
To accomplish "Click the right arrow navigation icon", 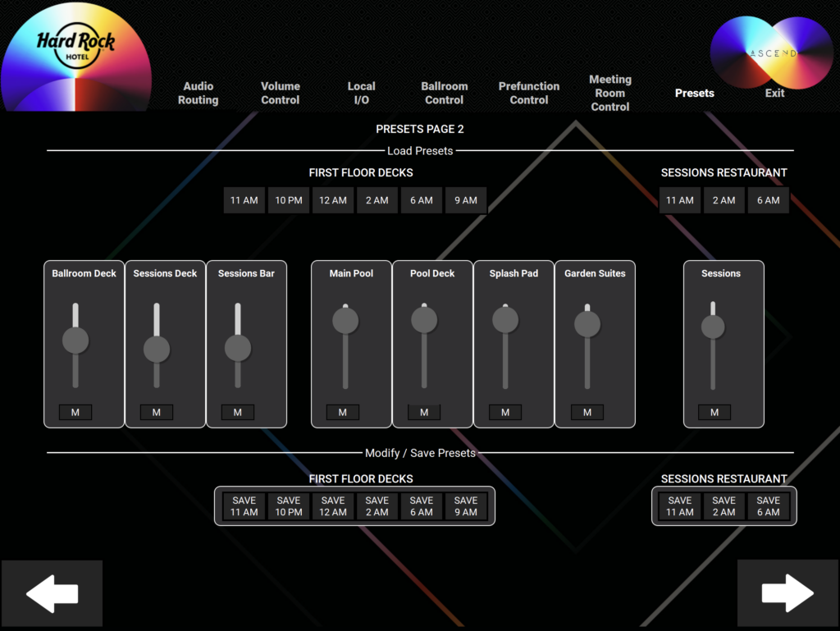I will (787, 592).
